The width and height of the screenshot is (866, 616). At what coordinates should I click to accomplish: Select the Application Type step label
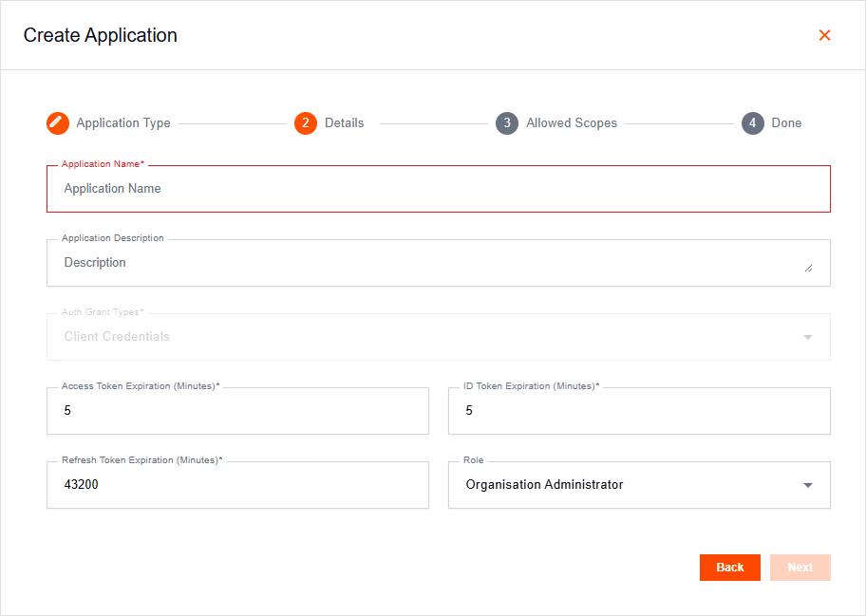click(x=123, y=123)
